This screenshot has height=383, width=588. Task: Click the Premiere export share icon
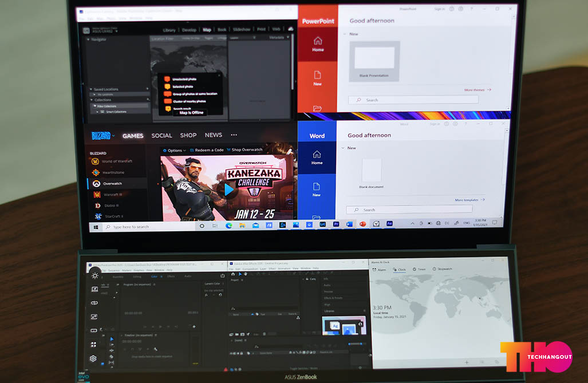point(222,276)
